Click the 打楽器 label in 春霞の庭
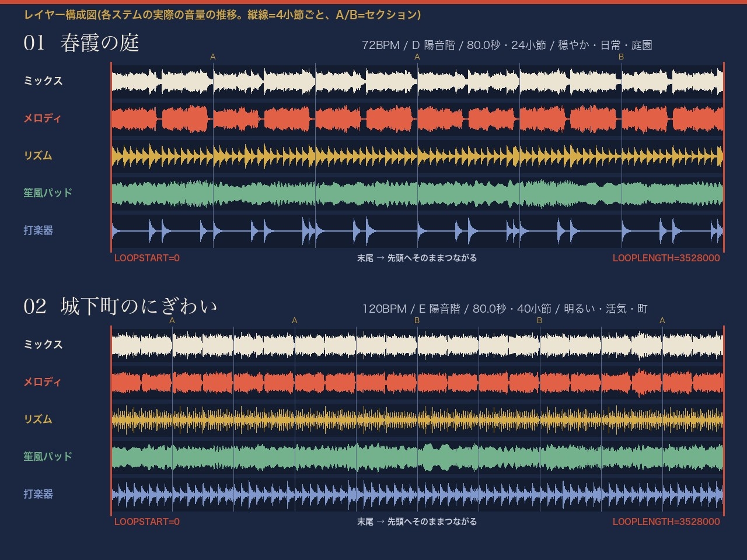The width and height of the screenshot is (747, 560). (x=38, y=230)
